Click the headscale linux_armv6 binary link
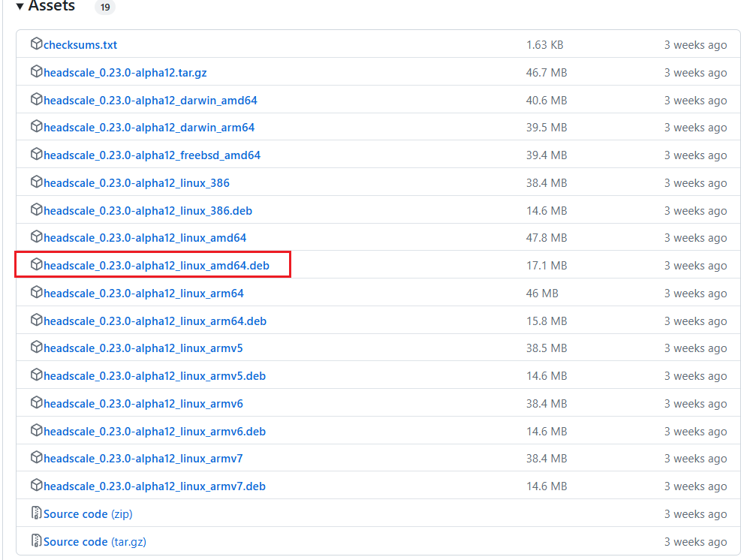Viewport: 741px width, 560px height. tap(143, 404)
